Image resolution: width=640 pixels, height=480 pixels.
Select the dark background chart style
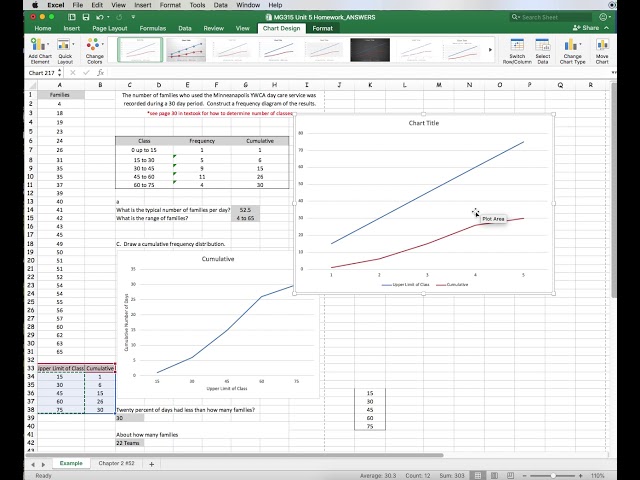370,50
